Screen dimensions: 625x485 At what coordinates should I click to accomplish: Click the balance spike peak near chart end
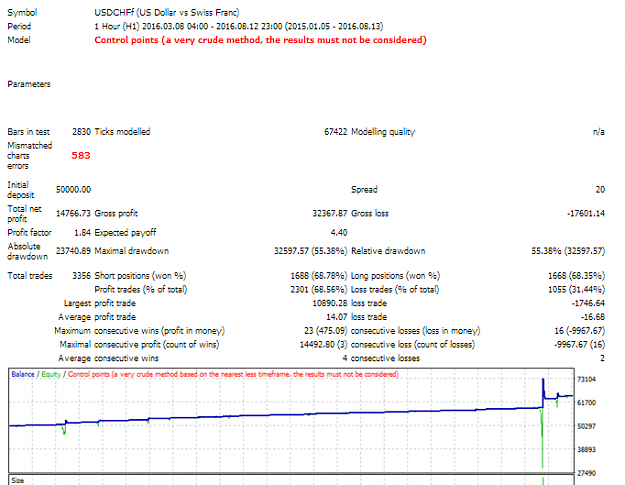(x=543, y=380)
